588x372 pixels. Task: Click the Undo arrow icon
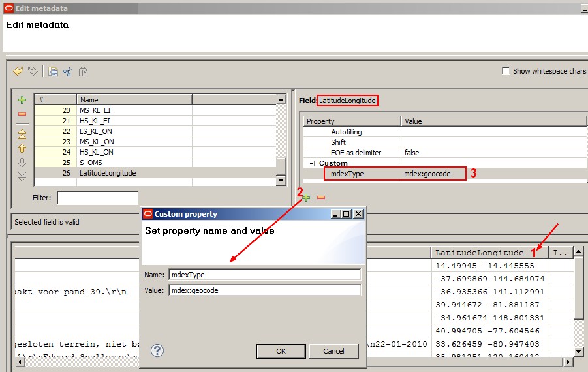[18, 71]
